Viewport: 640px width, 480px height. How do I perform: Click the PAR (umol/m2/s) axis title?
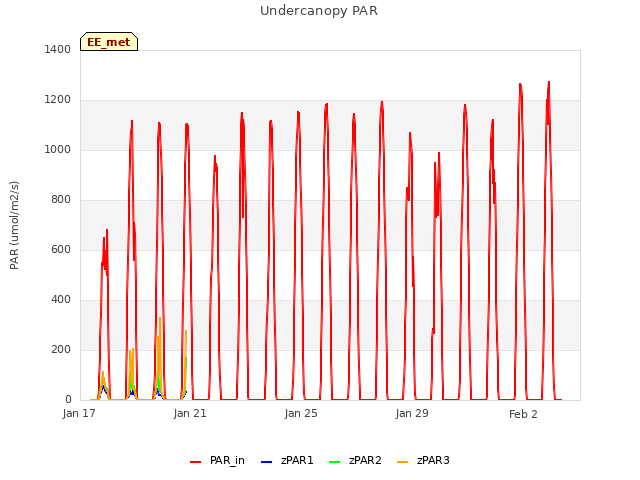[14, 225]
